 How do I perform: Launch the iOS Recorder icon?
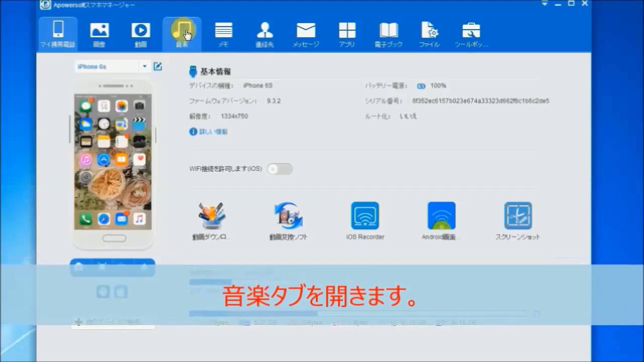365,216
